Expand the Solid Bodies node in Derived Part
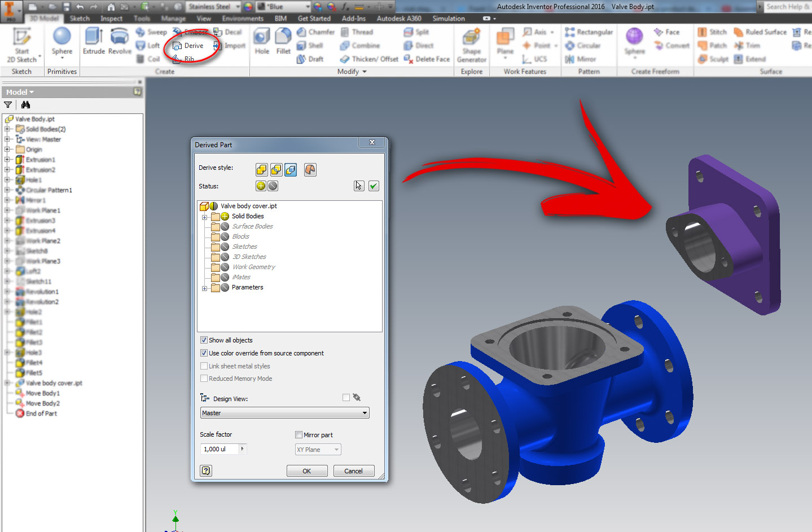Viewport: 812px width, 532px height. click(205, 216)
